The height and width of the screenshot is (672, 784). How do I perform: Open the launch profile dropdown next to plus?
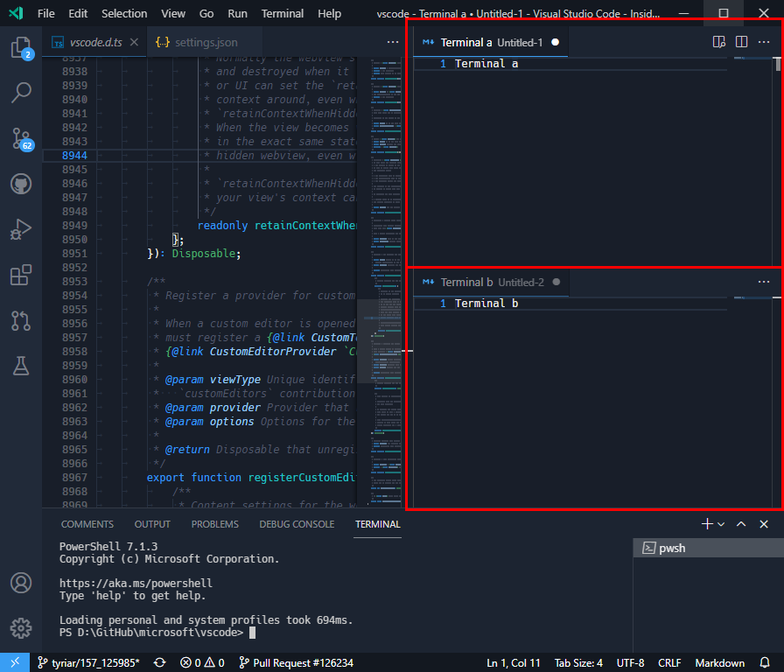(x=721, y=524)
